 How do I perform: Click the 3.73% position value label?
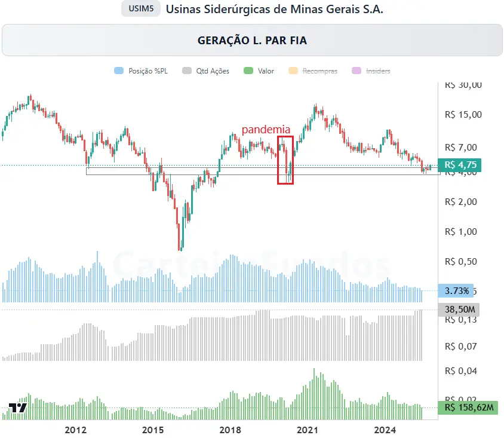point(456,291)
